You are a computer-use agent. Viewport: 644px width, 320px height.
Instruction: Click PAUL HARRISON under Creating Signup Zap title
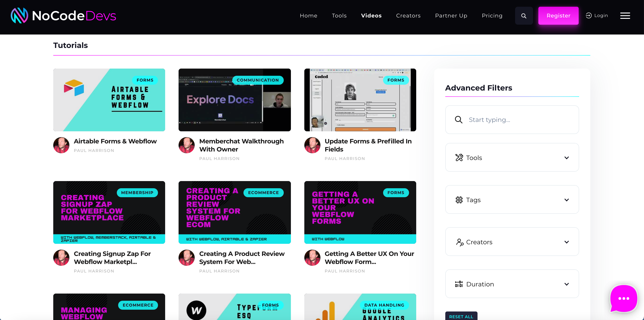pos(94,271)
